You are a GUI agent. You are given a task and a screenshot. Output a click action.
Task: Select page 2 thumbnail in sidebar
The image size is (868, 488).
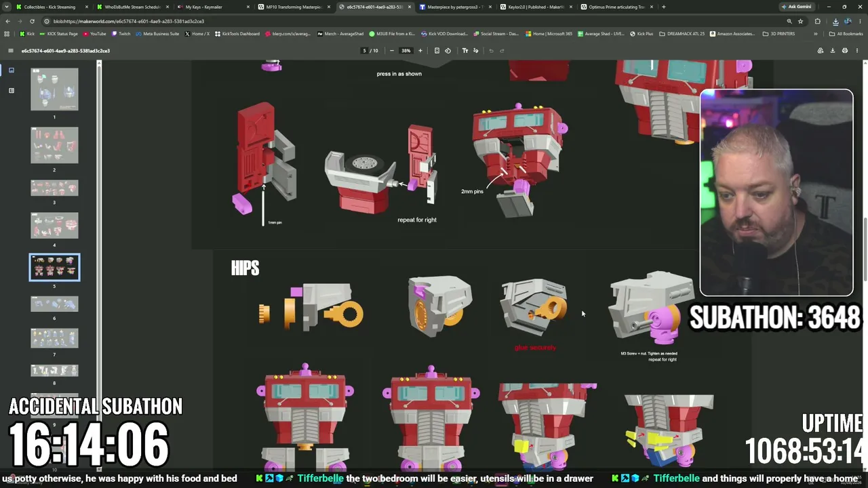(54, 145)
